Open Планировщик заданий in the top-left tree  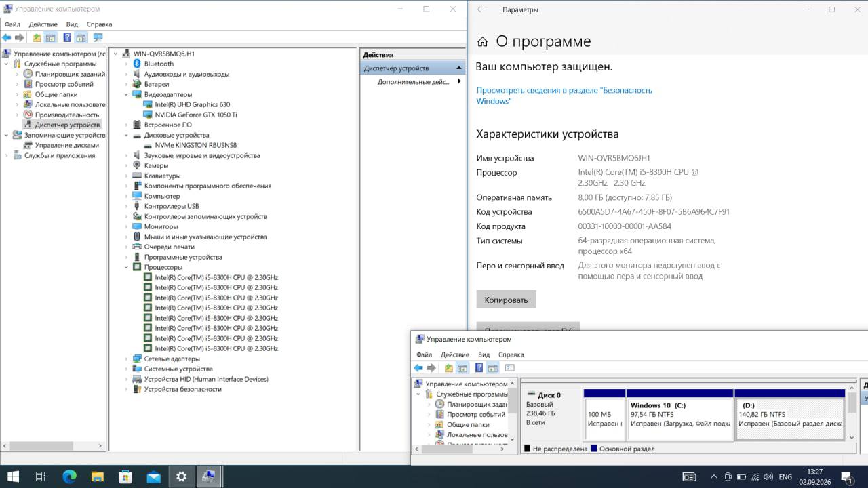tap(70, 74)
